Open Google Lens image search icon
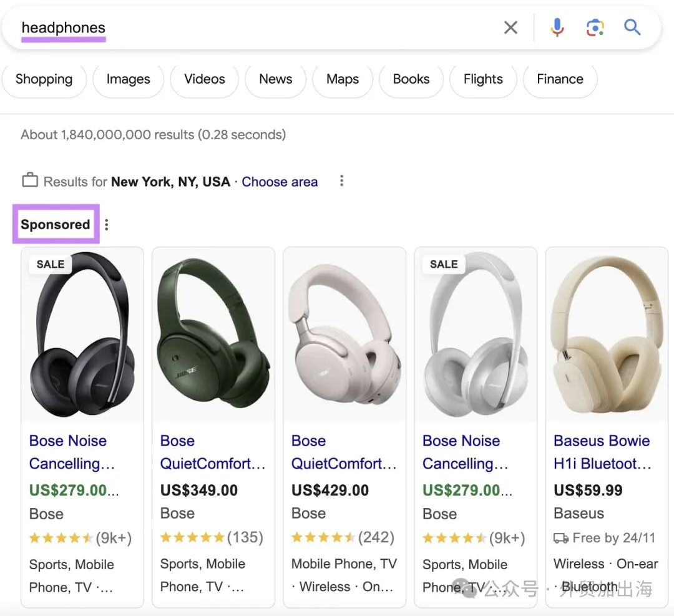 pos(595,27)
